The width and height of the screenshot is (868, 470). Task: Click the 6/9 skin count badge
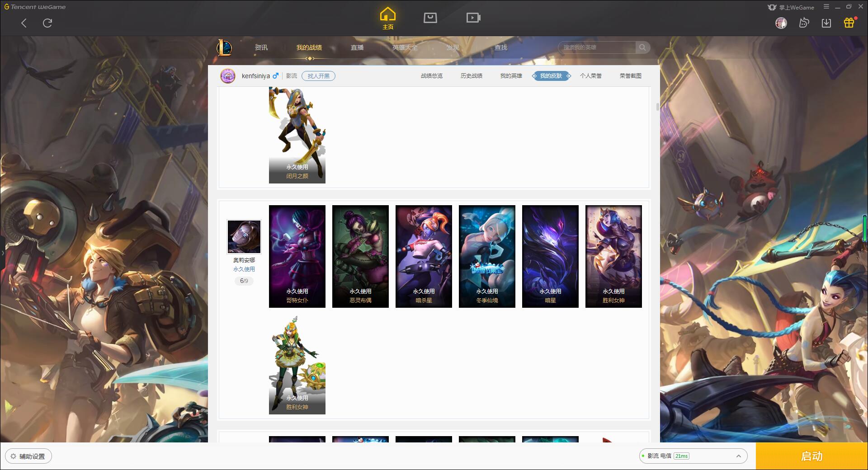point(244,281)
